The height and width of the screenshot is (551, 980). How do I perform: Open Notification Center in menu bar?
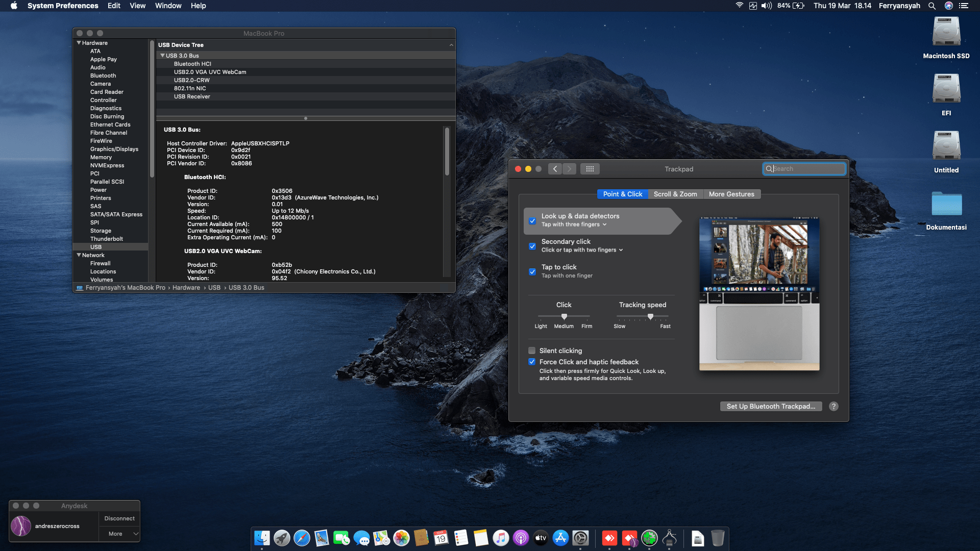click(x=964, y=6)
